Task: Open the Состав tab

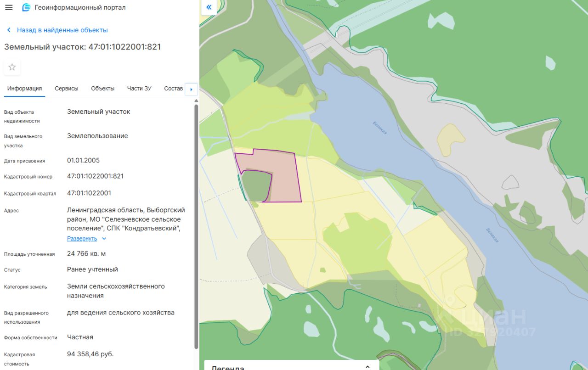Action: [174, 89]
